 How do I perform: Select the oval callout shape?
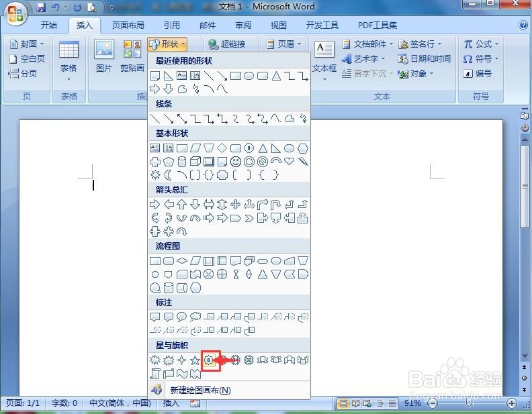pos(182,317)
